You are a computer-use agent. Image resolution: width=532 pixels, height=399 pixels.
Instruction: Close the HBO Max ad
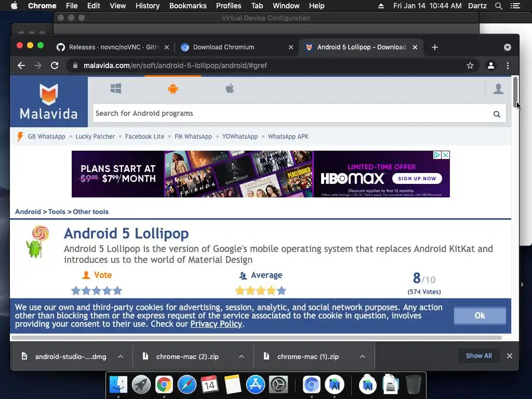click(445, 155)
